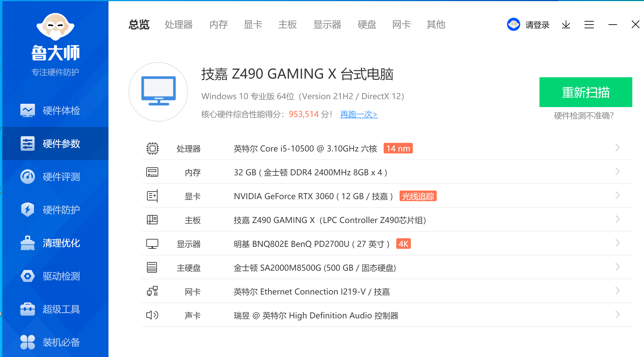Click the sound card speaker icon

tap(152, 315)
